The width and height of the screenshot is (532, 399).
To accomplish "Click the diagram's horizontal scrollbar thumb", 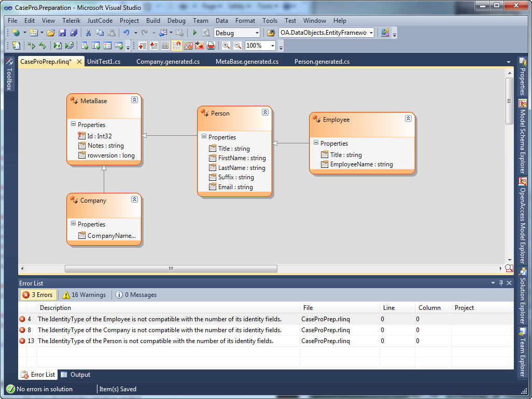I will (x=171, y=268).
